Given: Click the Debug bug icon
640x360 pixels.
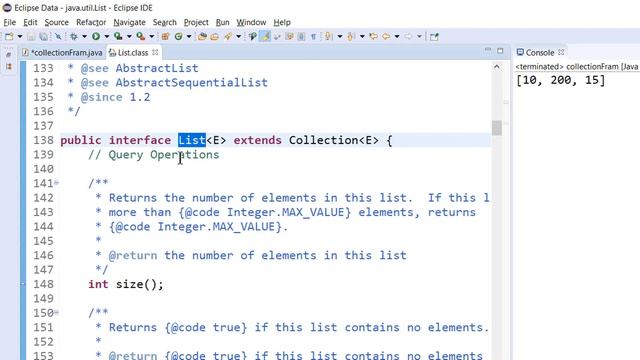Looking at the screenshot, I should [73, 36].
